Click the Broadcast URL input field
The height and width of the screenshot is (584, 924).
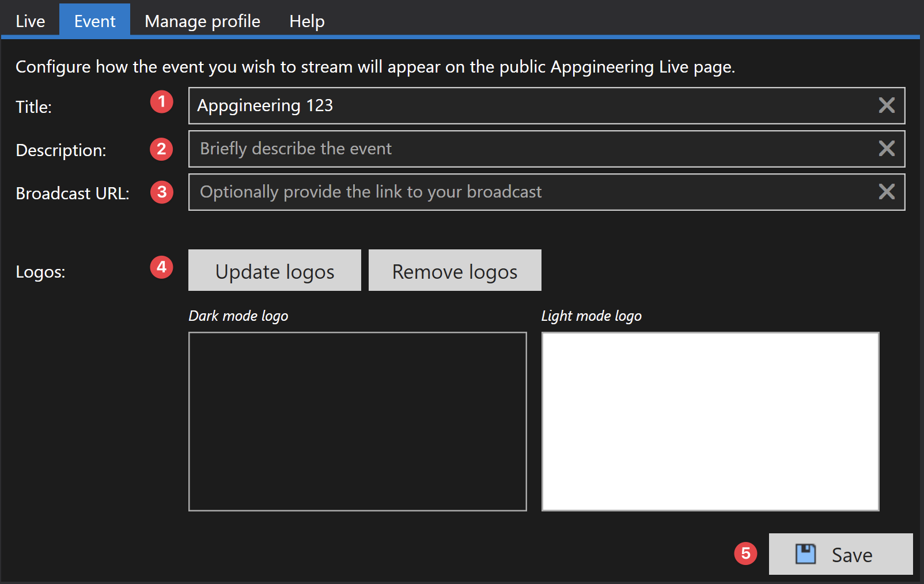tap(547, 192)
